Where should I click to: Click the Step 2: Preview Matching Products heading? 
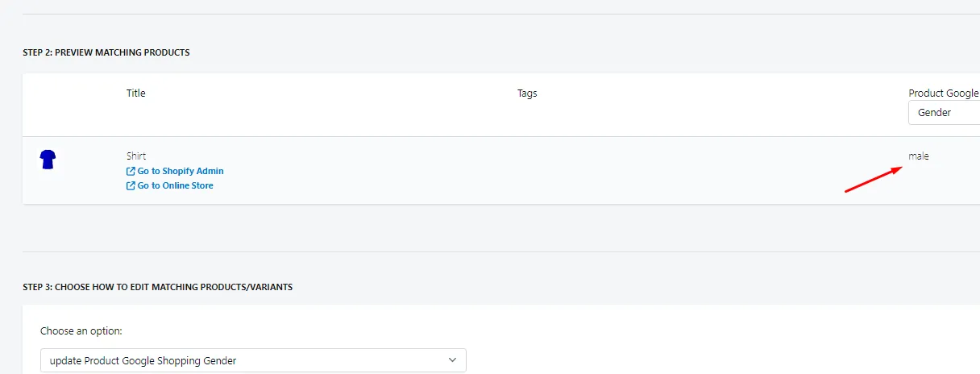point(106,52)
